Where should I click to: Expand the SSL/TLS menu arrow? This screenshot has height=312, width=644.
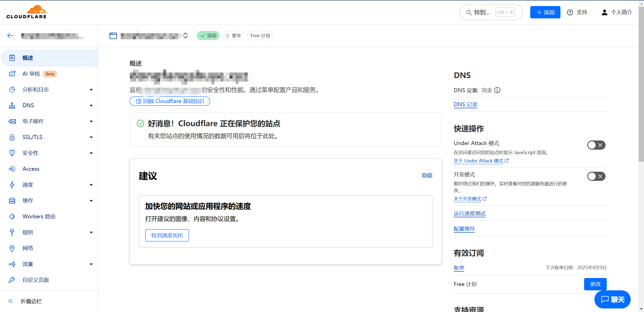pos(91,137)
